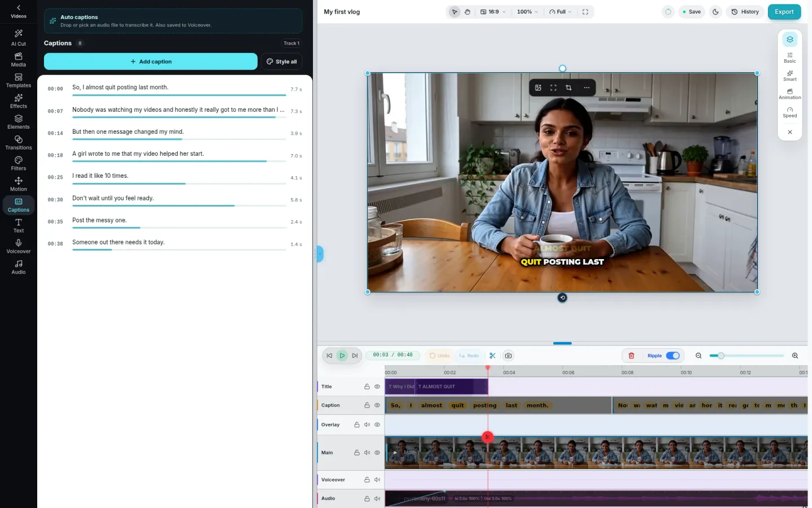Open the AI Cut panel
The image size is (812, 508).
19,38
